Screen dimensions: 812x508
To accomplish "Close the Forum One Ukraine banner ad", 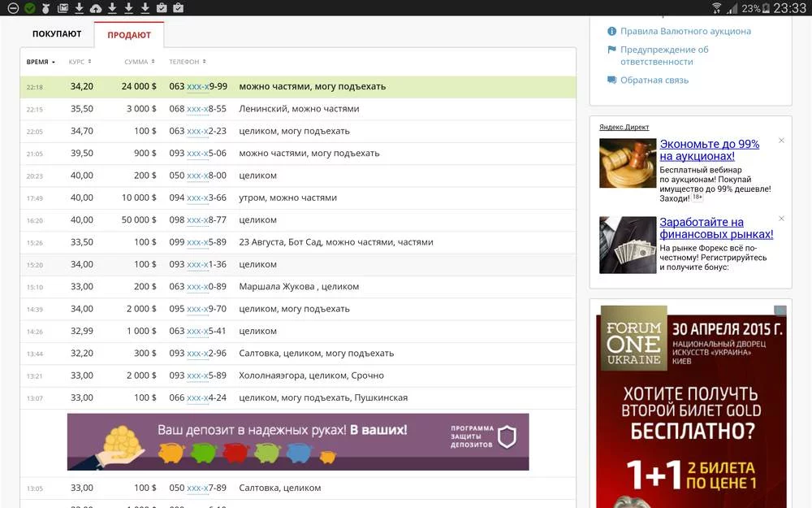I will 780,311.
